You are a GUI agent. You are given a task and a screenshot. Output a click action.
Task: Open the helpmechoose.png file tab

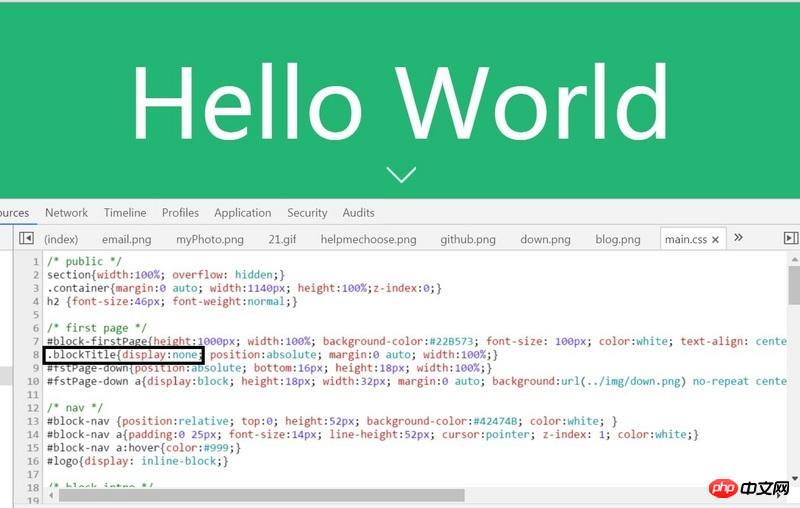[x=368, y=239]
